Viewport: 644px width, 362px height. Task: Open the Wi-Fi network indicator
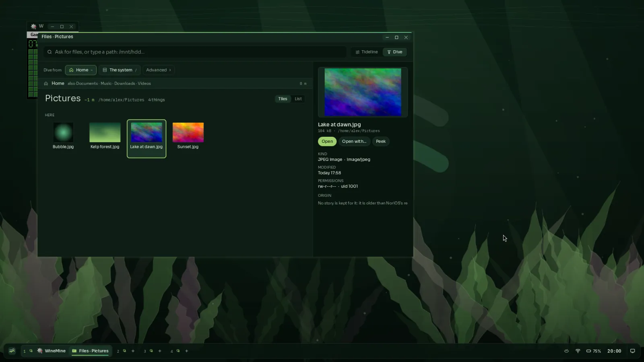click(578, 351)
